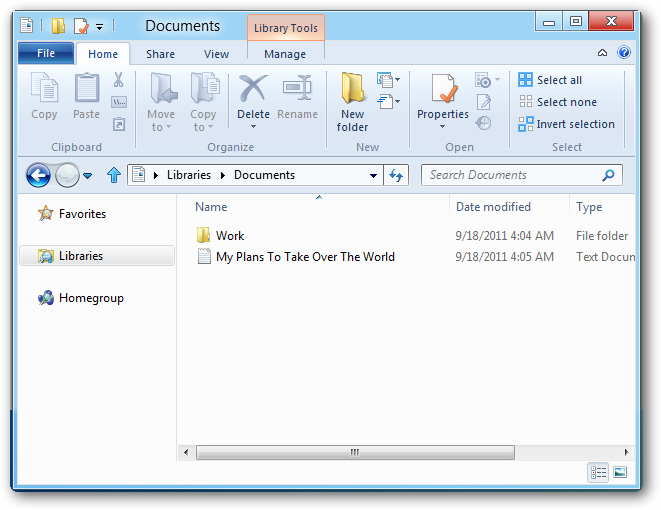This screenshot has height=510, width=661.
Task: Open Properties with the checkmark icon
Action: click(445, 88)
